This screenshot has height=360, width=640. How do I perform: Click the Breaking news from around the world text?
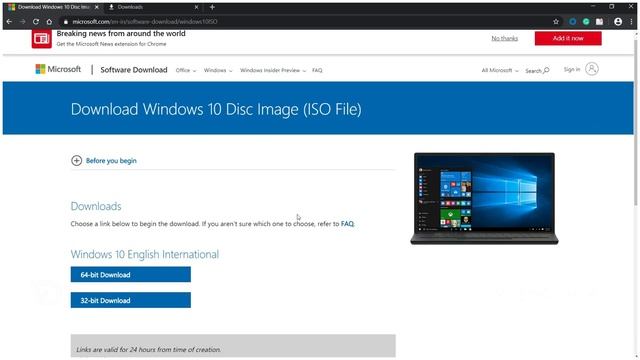click(x=121, y=33)
